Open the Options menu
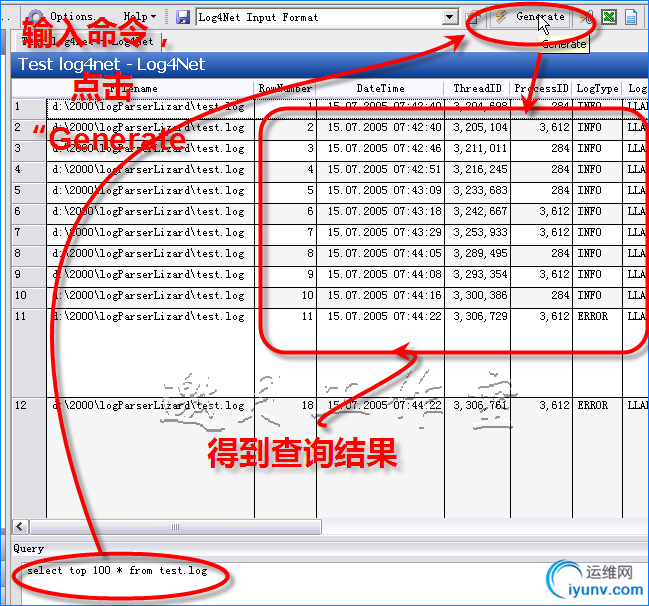 click(x=72, y=17)
